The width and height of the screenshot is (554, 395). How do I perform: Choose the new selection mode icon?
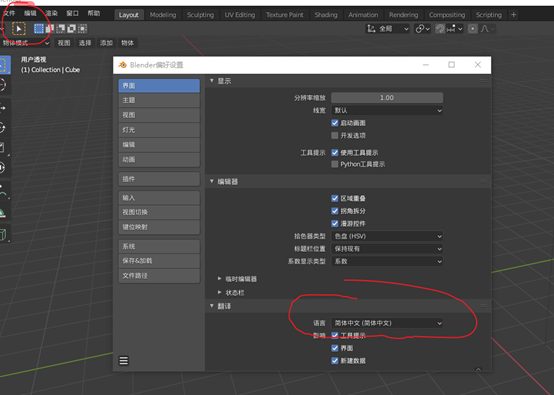pos(39,29)
